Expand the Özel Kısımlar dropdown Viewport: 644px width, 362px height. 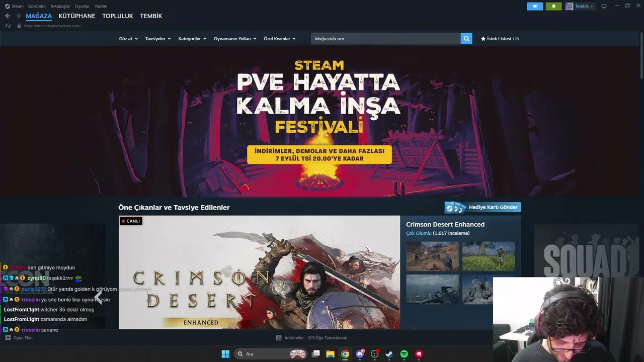tap(280, 39)
